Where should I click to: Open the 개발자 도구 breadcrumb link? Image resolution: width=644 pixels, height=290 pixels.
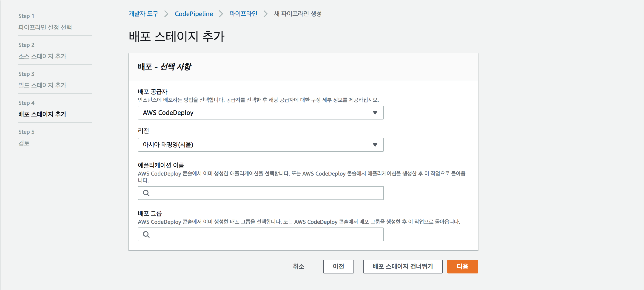click(143, 14)
